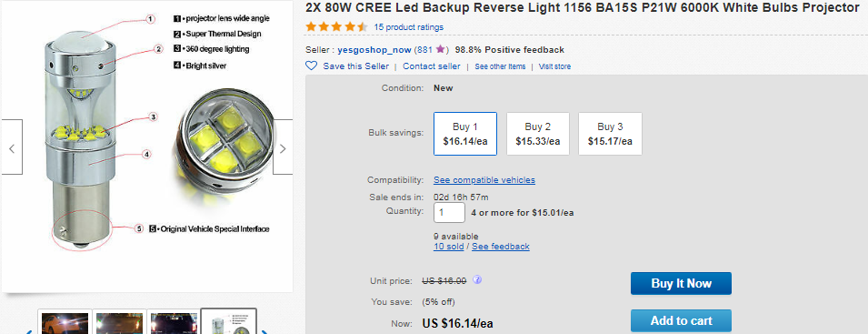Click the heart icon to save seller

tap(311, 66)
